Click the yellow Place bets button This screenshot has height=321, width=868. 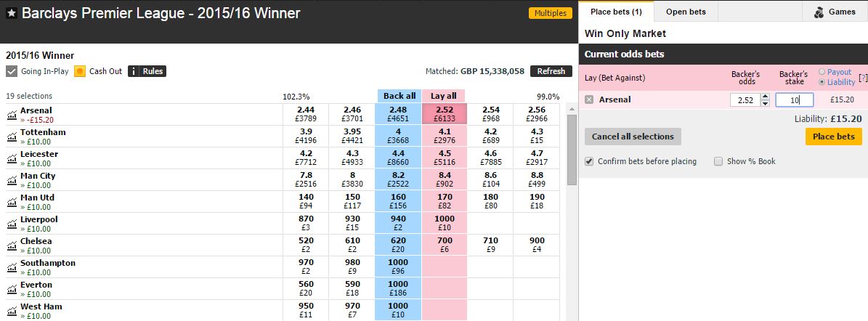834,136
